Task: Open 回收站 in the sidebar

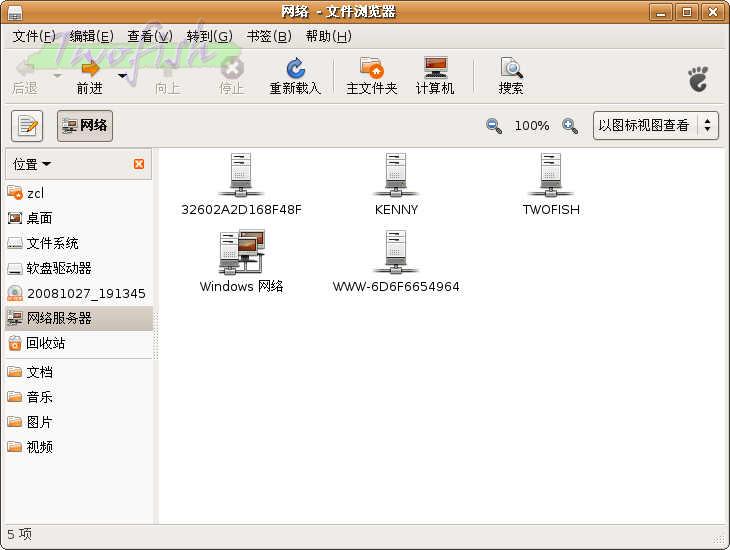Action: [79, 343]
